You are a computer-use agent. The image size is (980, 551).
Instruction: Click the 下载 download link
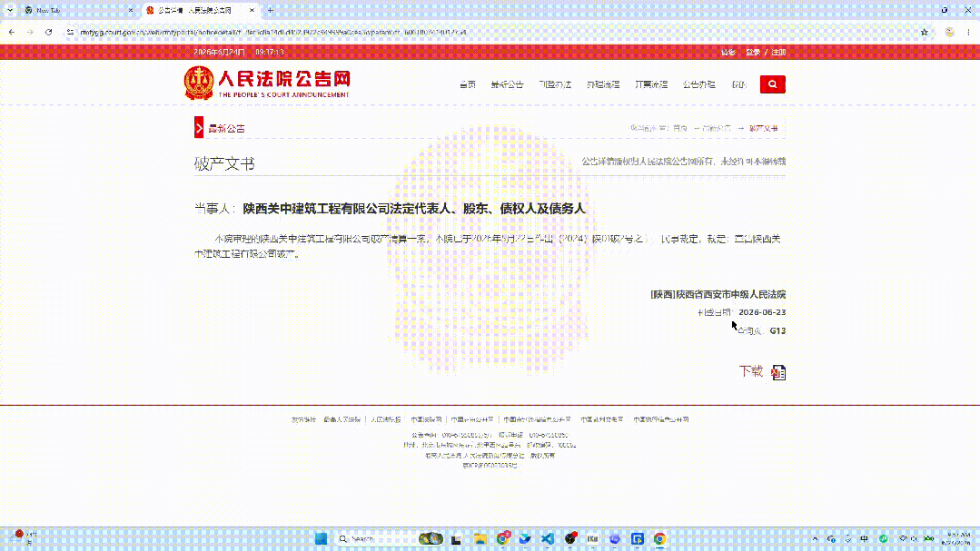(750, 371)
